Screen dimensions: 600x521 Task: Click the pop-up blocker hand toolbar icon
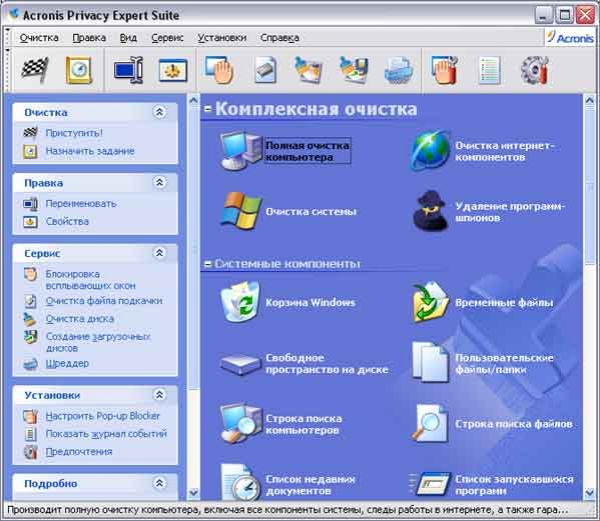(x=220, y=70)
